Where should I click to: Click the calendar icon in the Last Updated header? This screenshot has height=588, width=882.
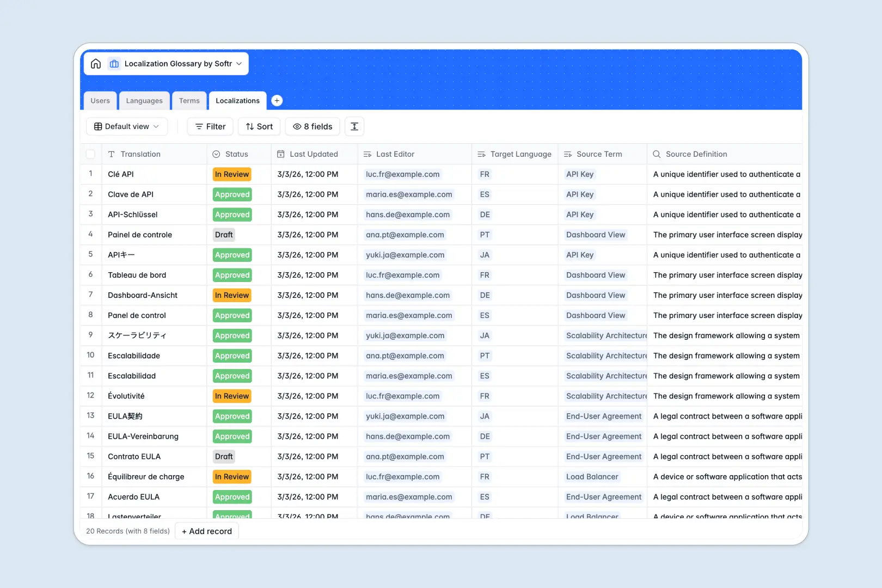click(x=280, y=154)
